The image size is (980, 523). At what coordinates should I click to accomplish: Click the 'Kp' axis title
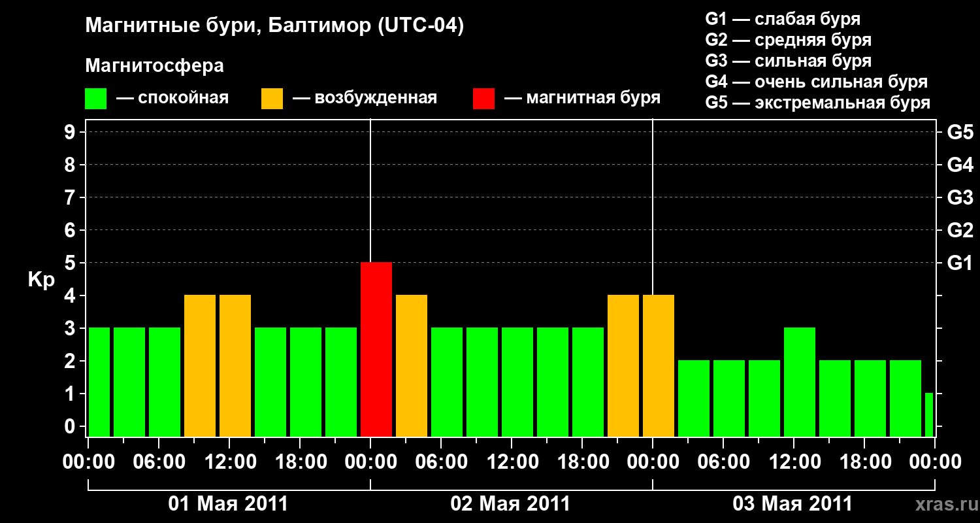click(41, 280)
